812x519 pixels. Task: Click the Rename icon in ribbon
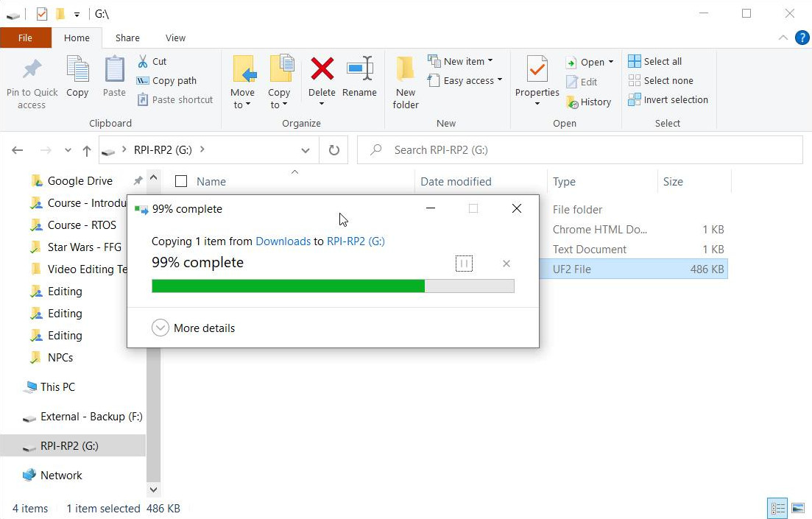tap(359, 70)
